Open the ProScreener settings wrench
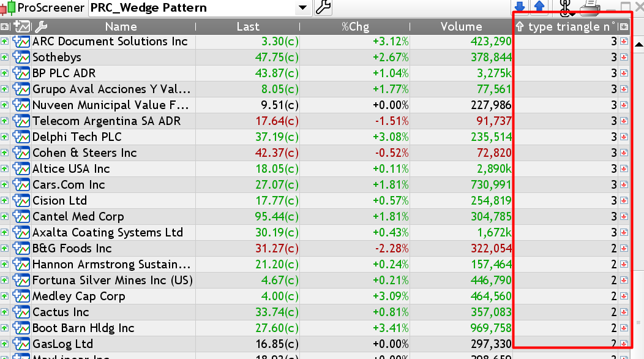The width and height of the screenshot is (644, 359). click(323, 8)
